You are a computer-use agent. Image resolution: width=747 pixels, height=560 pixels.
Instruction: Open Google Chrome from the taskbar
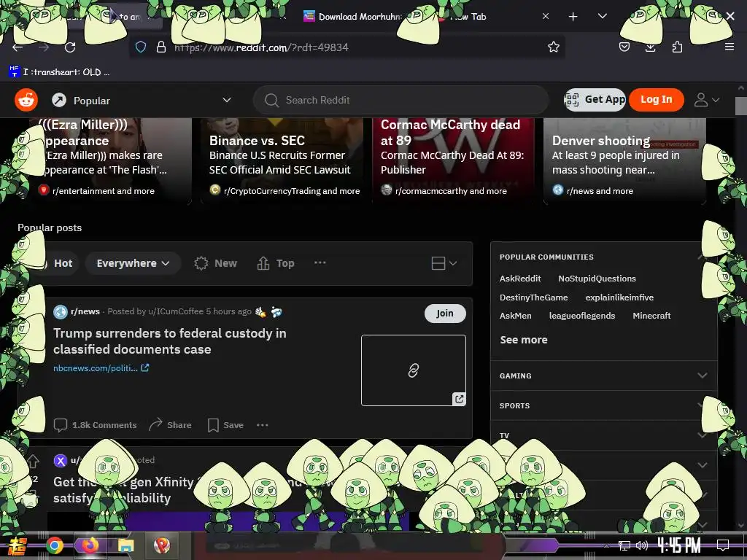(55, 545)
